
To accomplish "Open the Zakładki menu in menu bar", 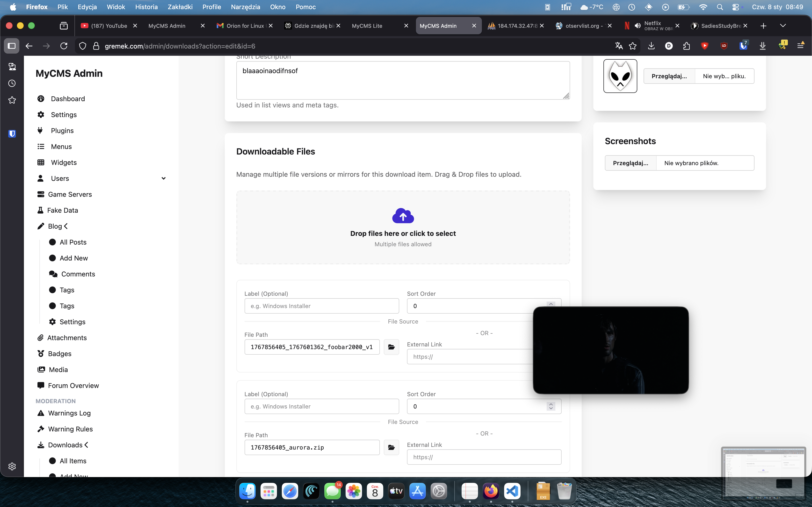I will tap(180, 7).
